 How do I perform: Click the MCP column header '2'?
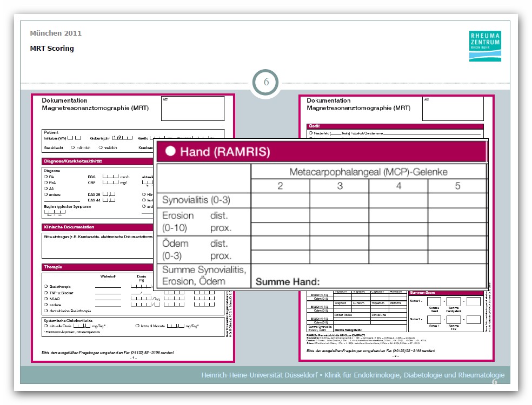[x=280, y=186]
